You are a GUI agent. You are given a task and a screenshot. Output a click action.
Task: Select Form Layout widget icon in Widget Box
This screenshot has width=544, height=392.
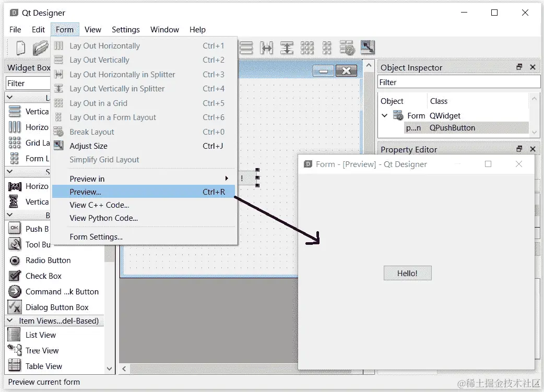pyautogui.click(x=15, y=158)
